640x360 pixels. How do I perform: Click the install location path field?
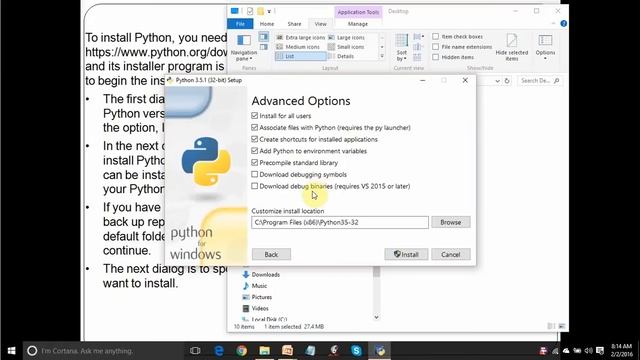click(x=340, y=222)
